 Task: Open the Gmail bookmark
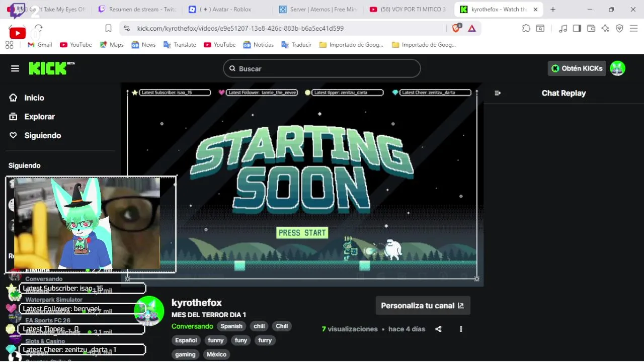click(x=40, y=45)
